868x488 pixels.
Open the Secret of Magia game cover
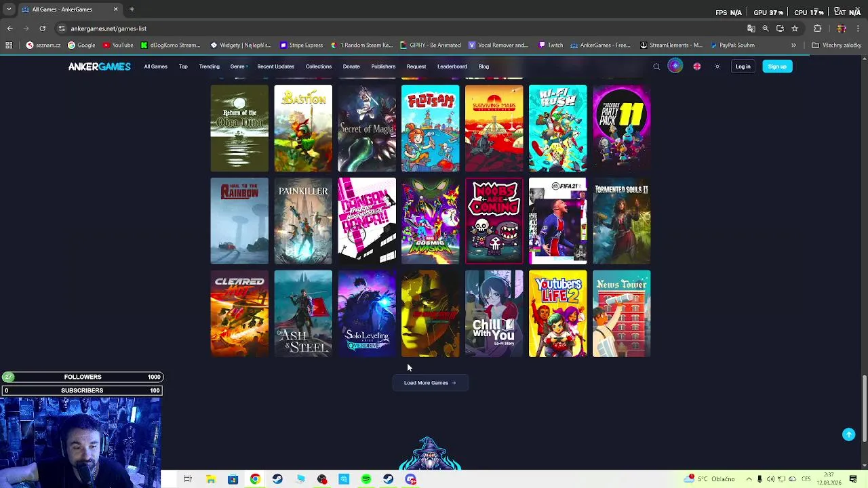pos(367,128)
